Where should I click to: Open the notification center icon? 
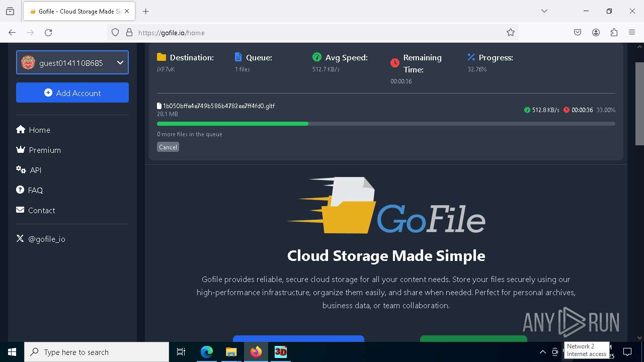[x=627, y=352]
